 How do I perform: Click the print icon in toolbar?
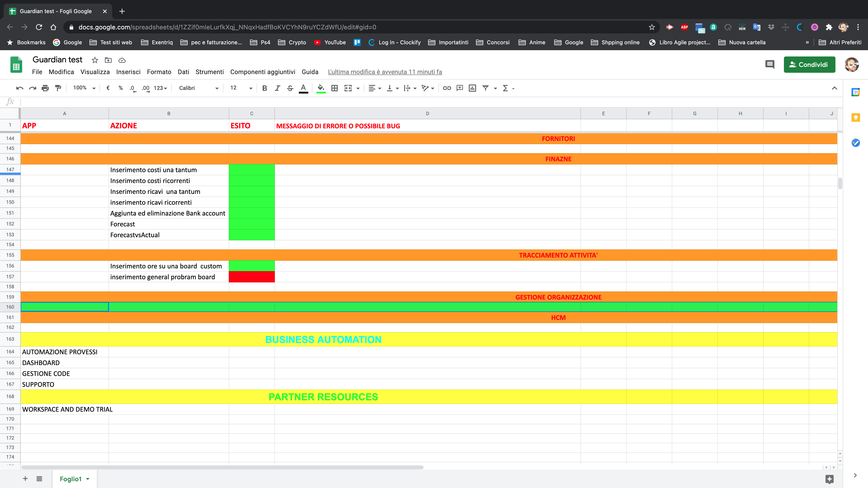pos(45,88)
